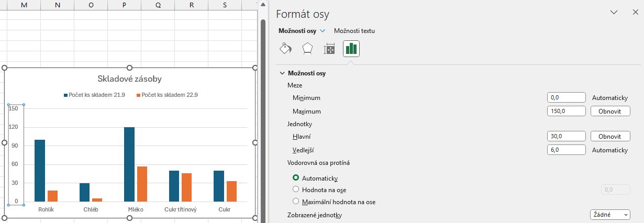Viewport: 644px width, 223px height.
Task: Select the orange Mléko bar
Action: coord(142,184)
